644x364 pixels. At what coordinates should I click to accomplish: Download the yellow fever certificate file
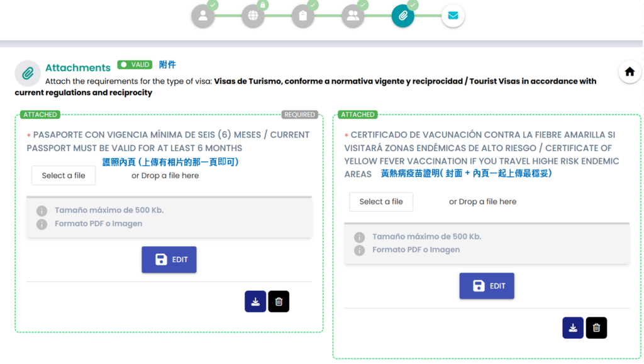573,328
